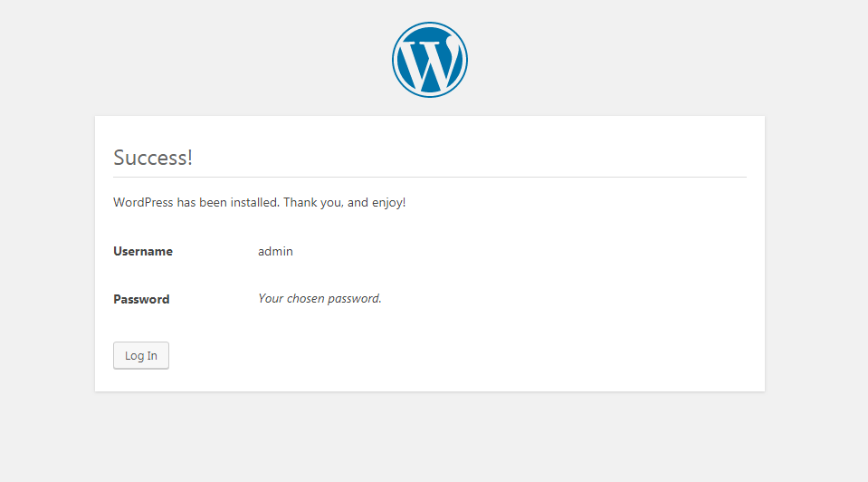The height and width of the screenshot is (482, 868).
Task: Click the Username label
Action: click(x=143, y=252)
